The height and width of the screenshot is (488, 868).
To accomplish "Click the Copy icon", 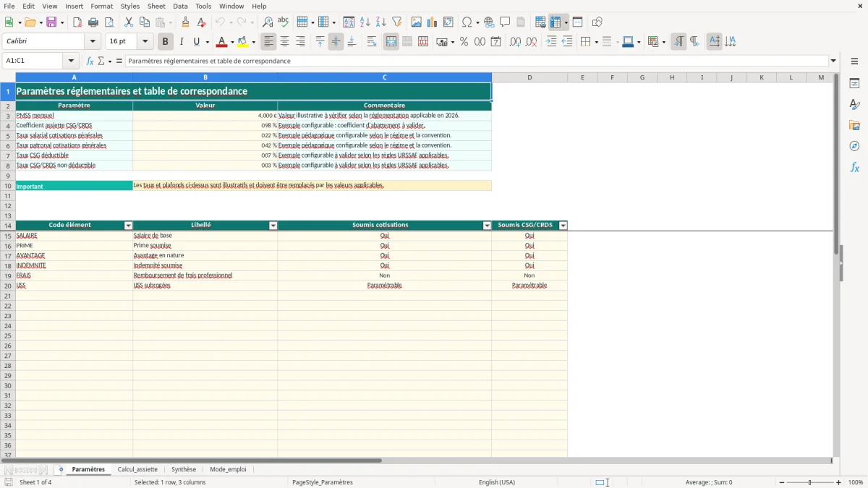I will pos(145,22).
